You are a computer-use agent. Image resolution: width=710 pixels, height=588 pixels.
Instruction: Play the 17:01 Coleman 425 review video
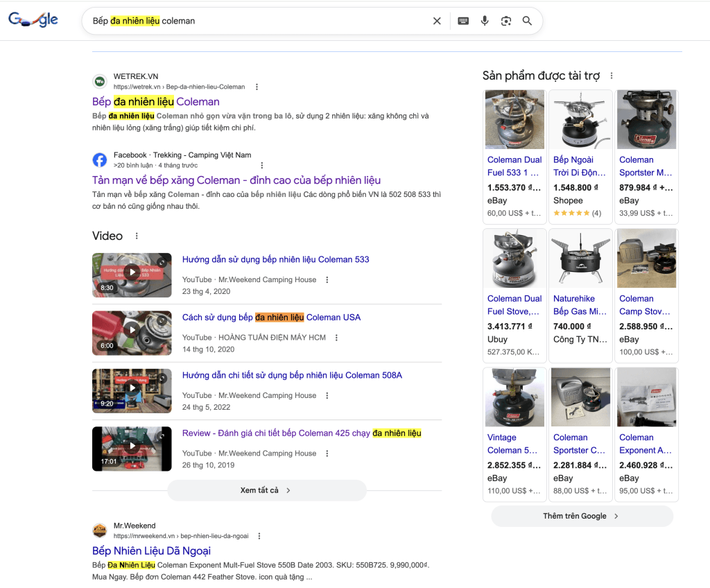pos(132,449)
